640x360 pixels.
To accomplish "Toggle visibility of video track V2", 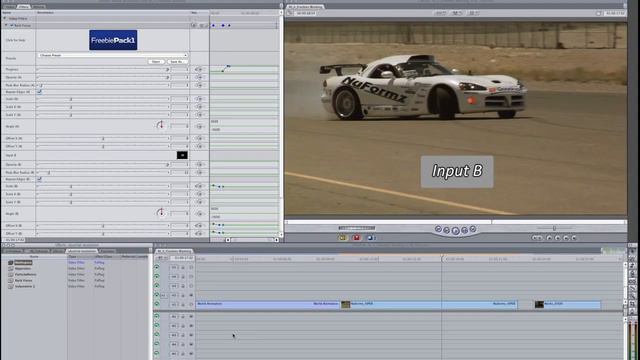I will click(x=157, y=295).
